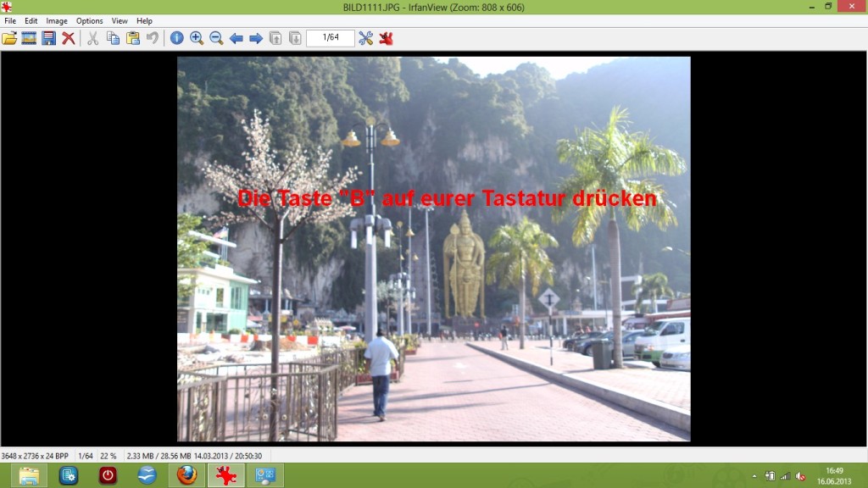Show image information via blue info icon
Viewport: 868px width, 488px height.
pyautogui.click(x=176, y=38)
